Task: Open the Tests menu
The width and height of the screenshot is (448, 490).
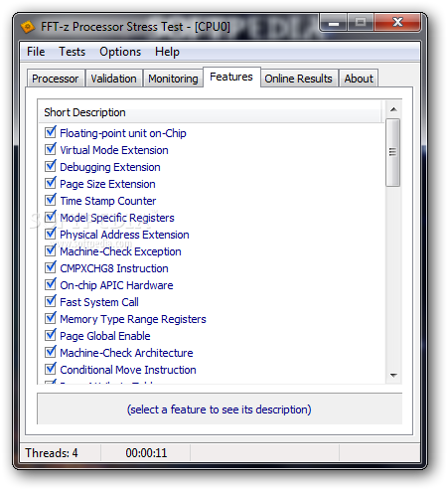Action: 72,52
